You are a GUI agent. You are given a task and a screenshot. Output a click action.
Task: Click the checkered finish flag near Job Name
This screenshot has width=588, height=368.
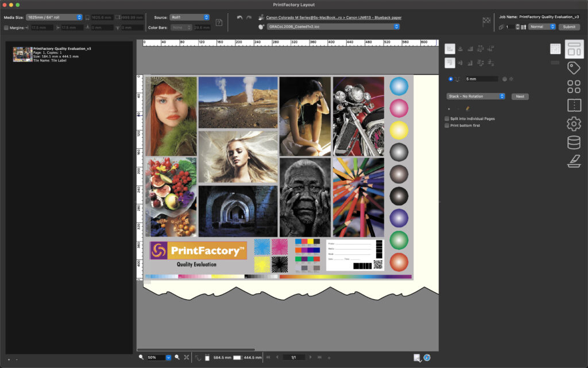pyautogui.click(x=485, y=20)
